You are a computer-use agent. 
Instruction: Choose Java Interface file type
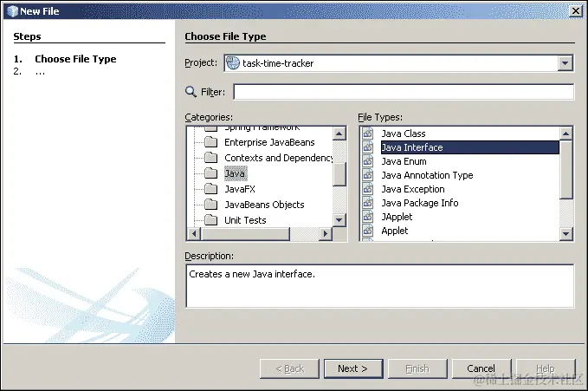click(x=470, y=147)
